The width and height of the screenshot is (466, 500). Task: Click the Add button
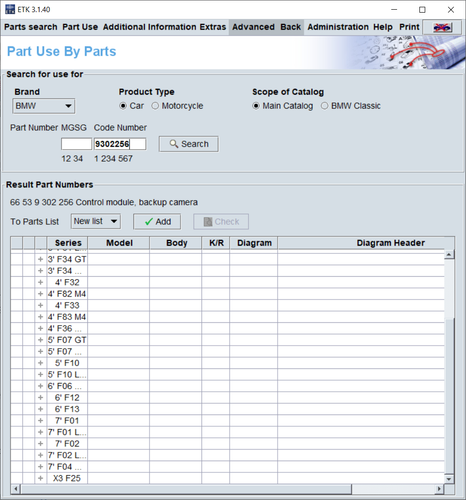pyautogui.click(x=157, y=221)
